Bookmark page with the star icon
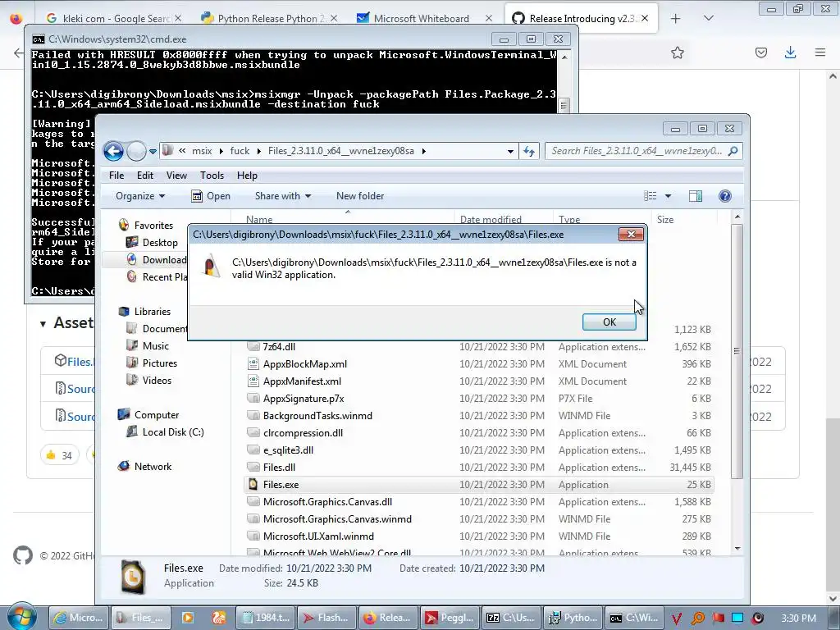The height and width of the screenshot is (630, 840). [678, 52]
